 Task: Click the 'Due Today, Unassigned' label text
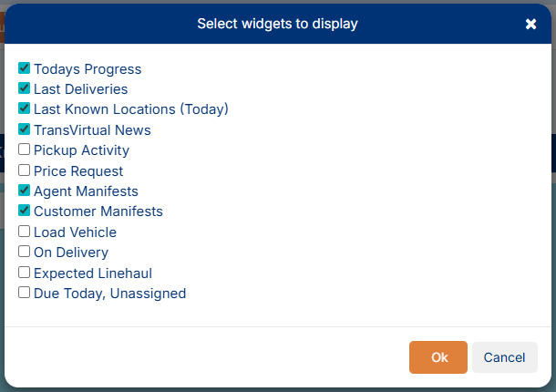point(109,294)
